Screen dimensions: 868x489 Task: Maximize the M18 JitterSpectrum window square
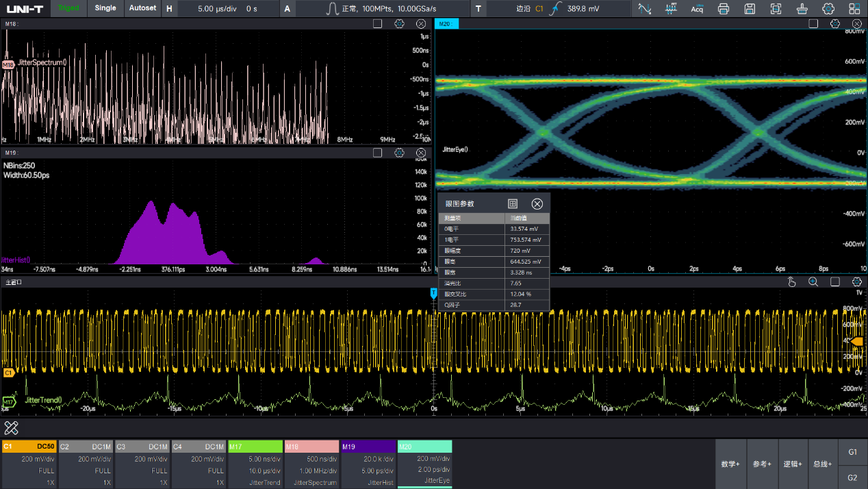pos(377,24)
